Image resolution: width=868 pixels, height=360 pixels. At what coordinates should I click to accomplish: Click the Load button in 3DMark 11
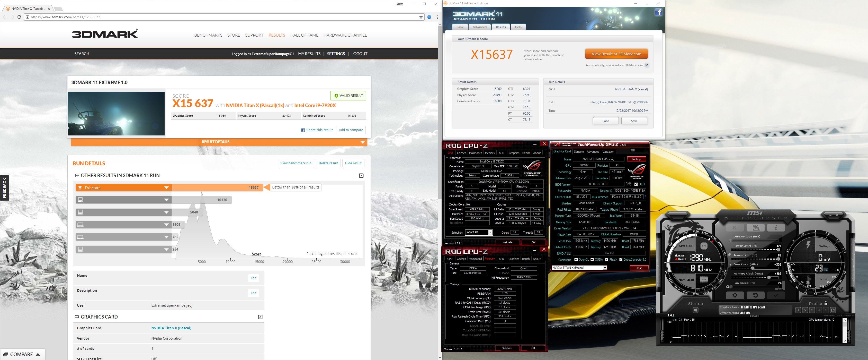click(x=606, y=121)
